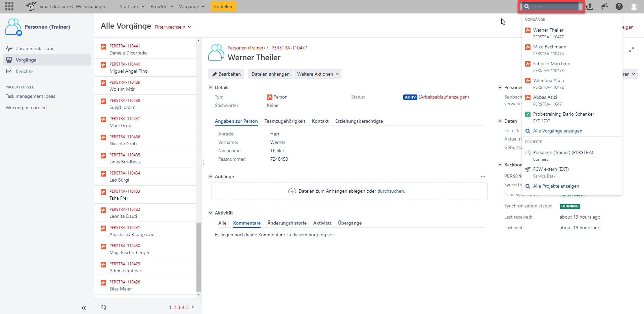The width and height of the screenshot is (644, 314).
Task: Open the app switcher grid icon
Action: point(9,6)
